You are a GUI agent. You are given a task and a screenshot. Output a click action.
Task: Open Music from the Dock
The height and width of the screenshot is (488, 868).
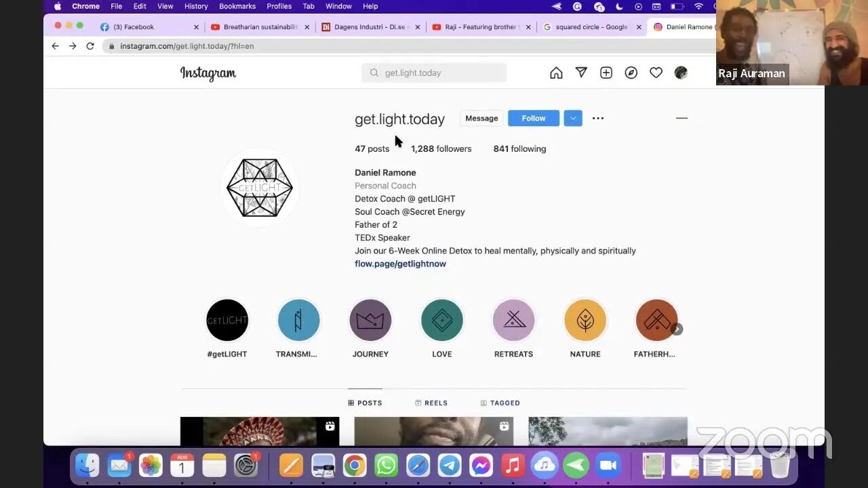[513, 466]
